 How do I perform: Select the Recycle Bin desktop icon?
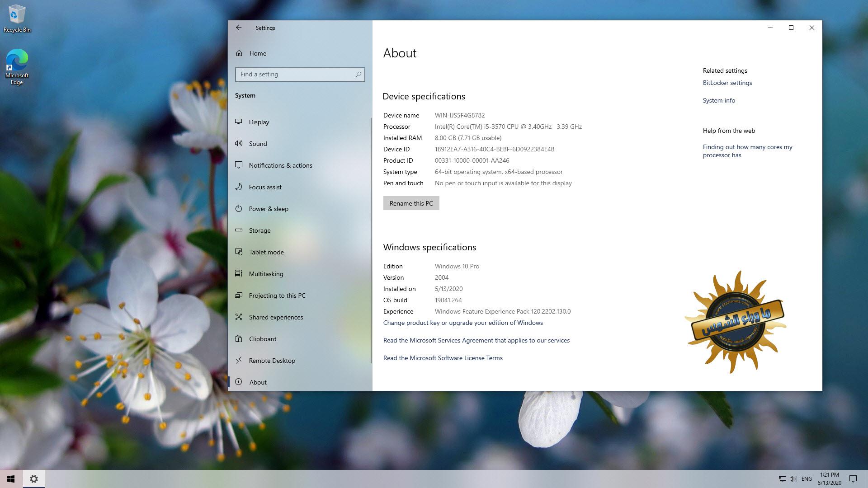pyautogui.click(x=17, y=19)
